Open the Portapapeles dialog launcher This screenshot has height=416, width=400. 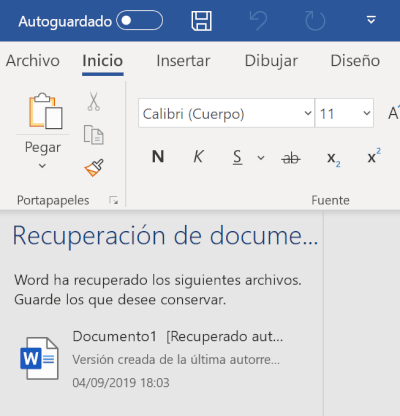pos(114,200)
